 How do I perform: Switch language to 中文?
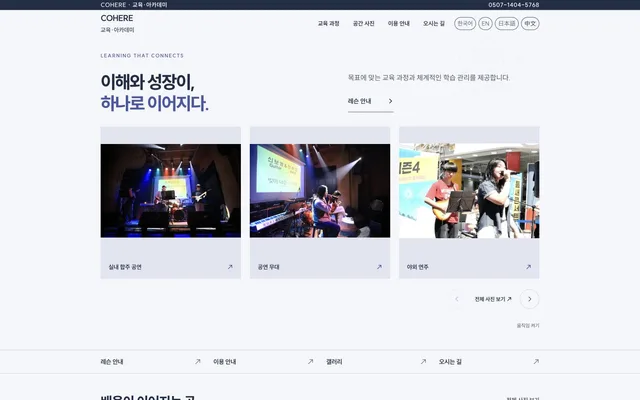(530, 24)
